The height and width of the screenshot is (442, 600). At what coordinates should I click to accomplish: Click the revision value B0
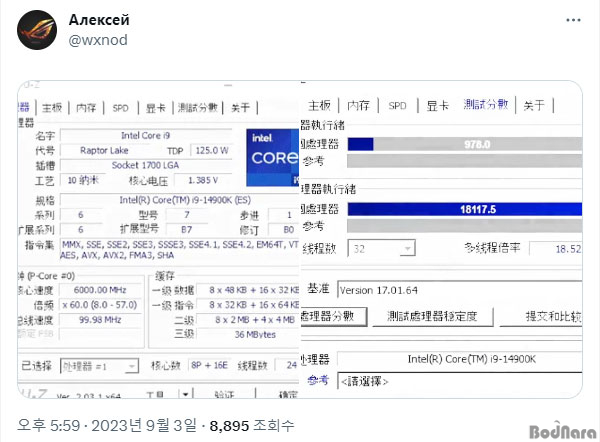[x=284, y=230]
